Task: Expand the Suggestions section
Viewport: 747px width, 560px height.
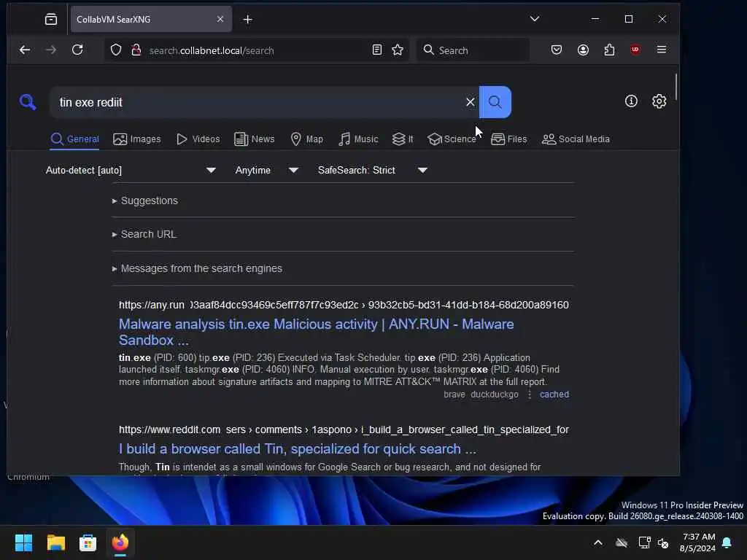Action: click(x=145, y=201)
